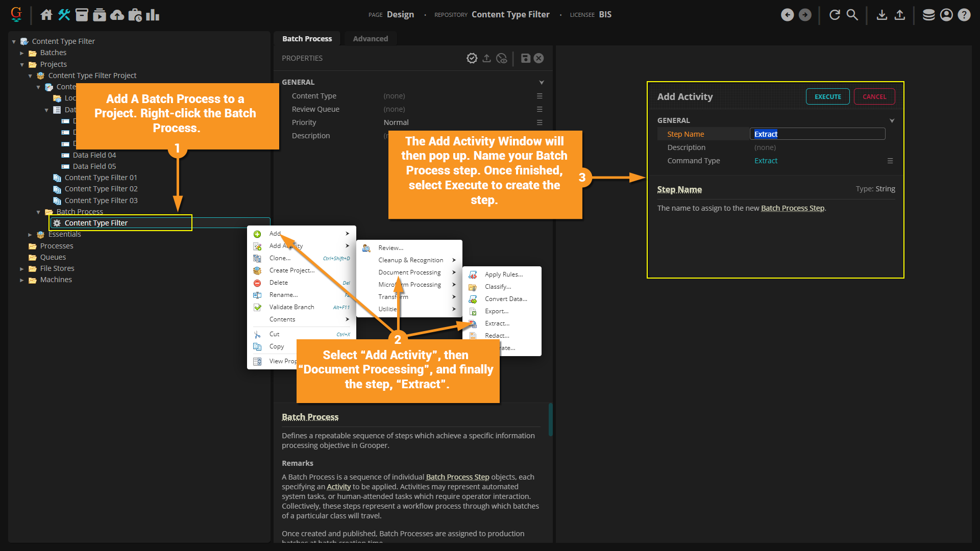Click the CANCEL button

(874, 96)
